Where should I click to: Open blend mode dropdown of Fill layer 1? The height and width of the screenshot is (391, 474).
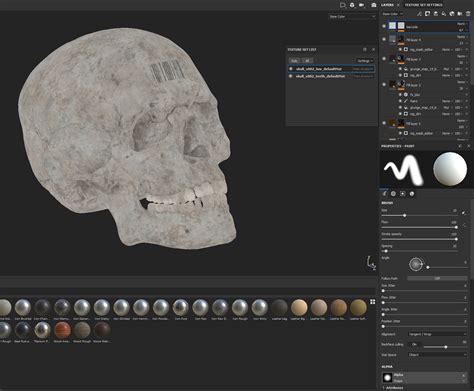pyautogui.click(x=462, y=120)
